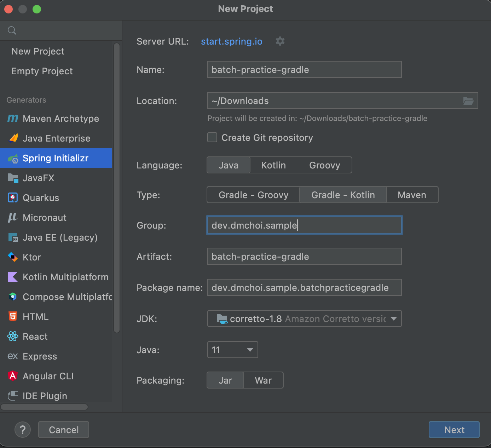Open the JDK corretto-1.8 dropdown
The height and width of the screenshot is (448, 491).
pos(305,318)
